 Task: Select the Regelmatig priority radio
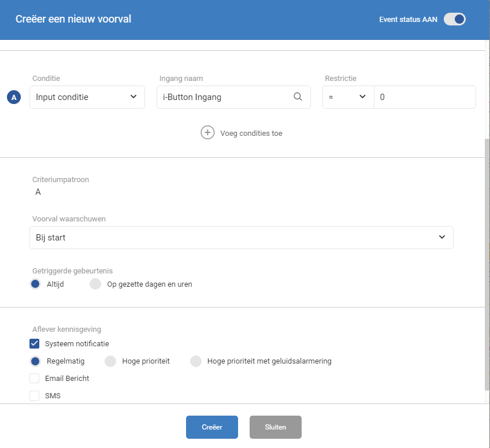pyautogui.click(x=35, y=361)
